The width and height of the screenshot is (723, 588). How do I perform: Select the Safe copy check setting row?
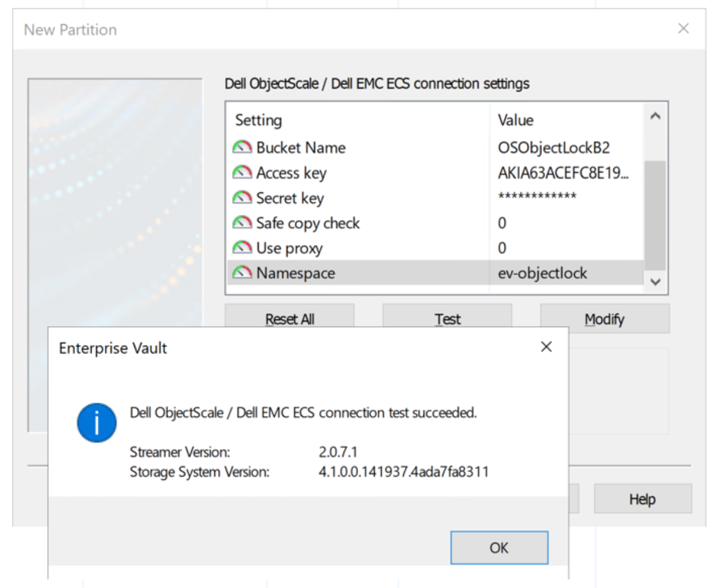pyautogui.click(x=435, y=223)
